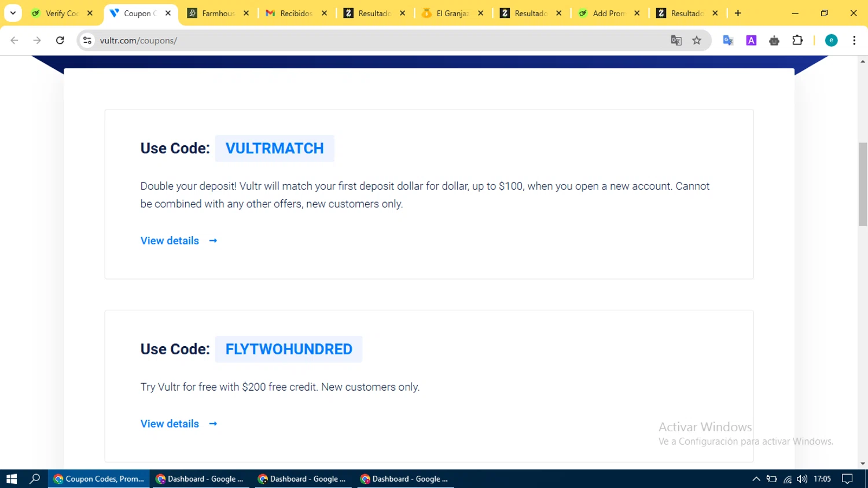The image size is (868, 488).
Task: Close the Farmhouse tab
Action: (x=246, y=13)
